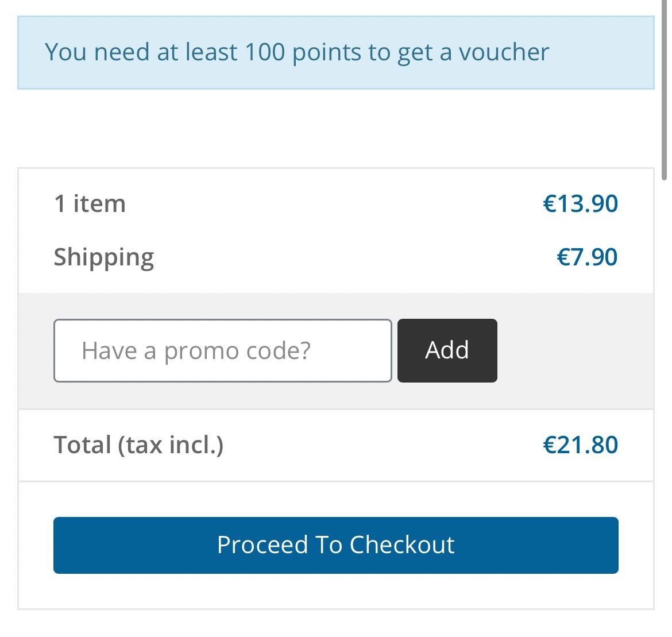Image resolution: width=672 pixels, height=637 pixels.
Task: Click blank area between banner and summary
Action: (335, 128)
